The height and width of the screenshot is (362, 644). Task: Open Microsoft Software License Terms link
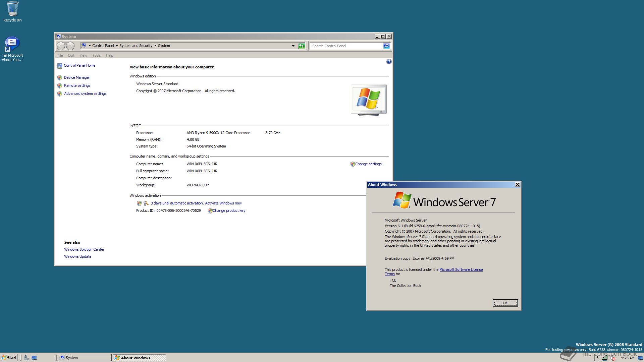[461, 269]
